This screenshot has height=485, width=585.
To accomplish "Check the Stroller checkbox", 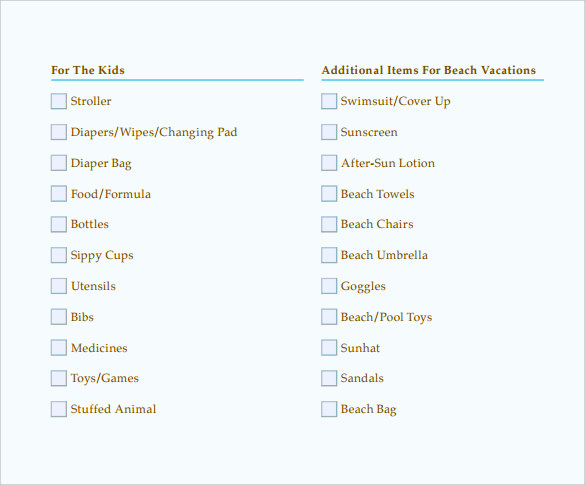I will [x=59, y=101].
